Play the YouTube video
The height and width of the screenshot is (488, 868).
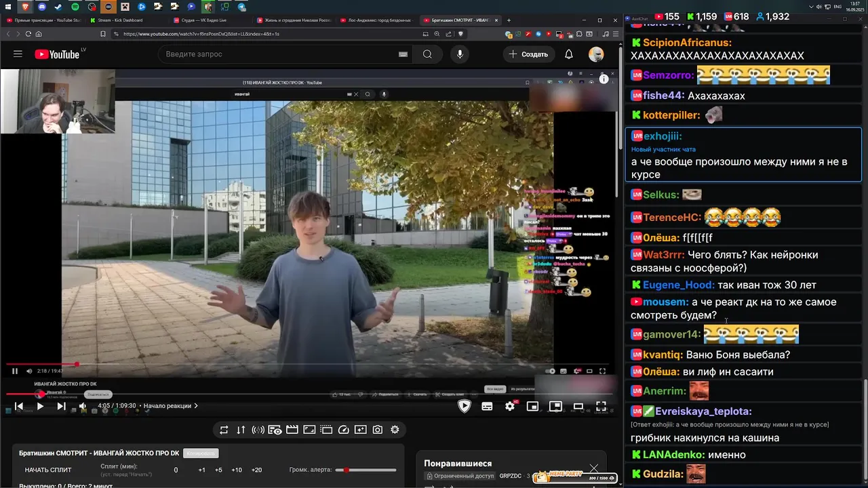40,406
